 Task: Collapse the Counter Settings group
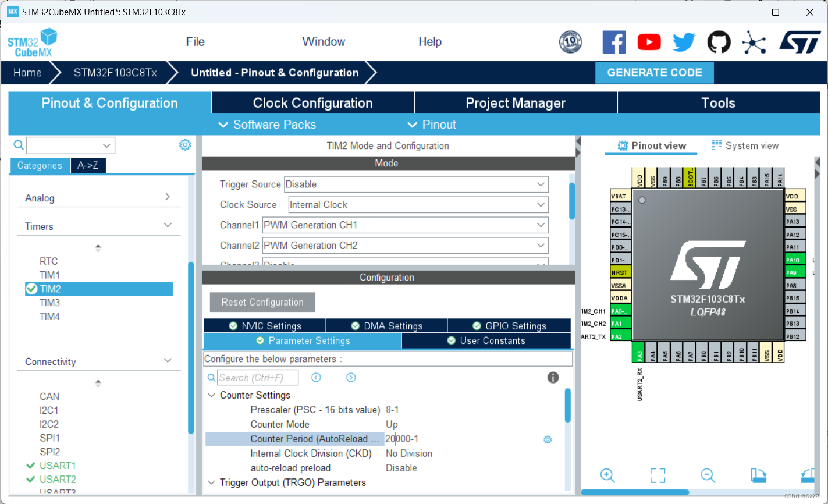tap(211, 395)
